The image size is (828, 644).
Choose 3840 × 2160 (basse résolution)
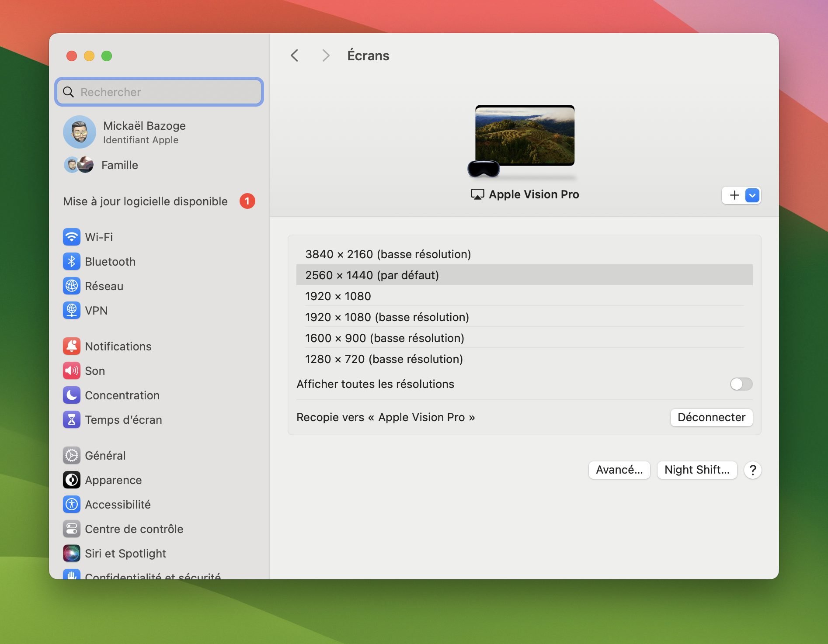[x=525, y=254]
